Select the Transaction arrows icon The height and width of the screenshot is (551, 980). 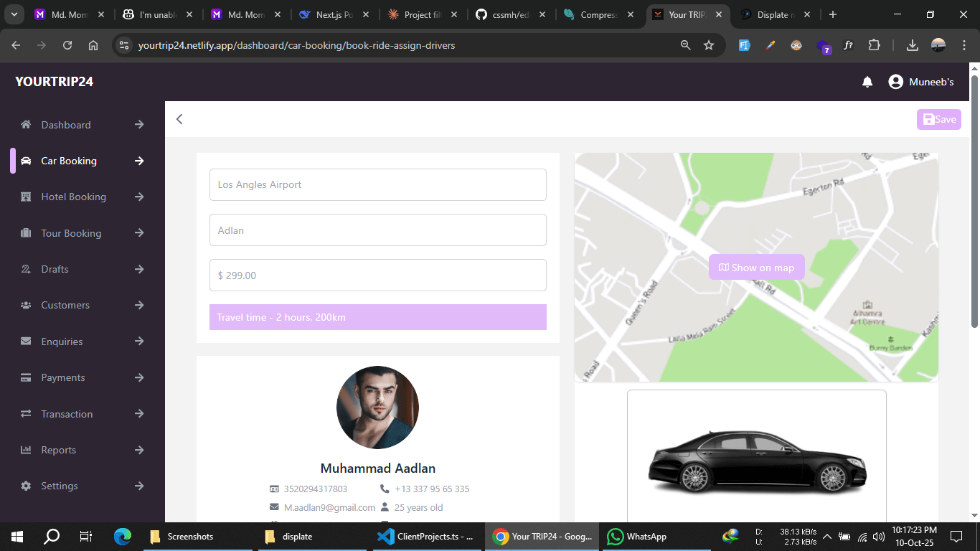tap(26, 413)
